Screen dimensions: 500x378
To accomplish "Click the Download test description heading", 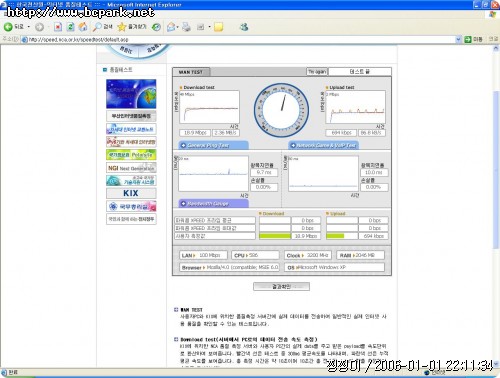I will tap(249, 339).
